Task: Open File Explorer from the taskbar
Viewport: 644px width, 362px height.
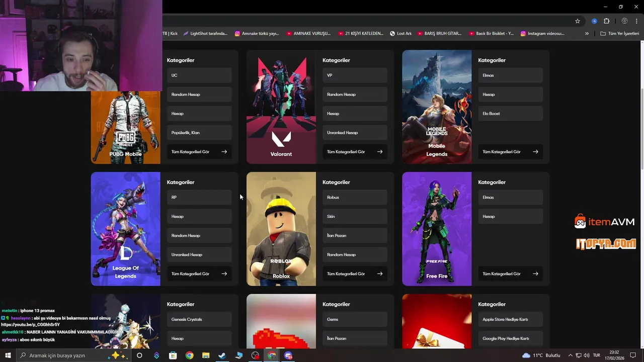Action: (206, 355)
